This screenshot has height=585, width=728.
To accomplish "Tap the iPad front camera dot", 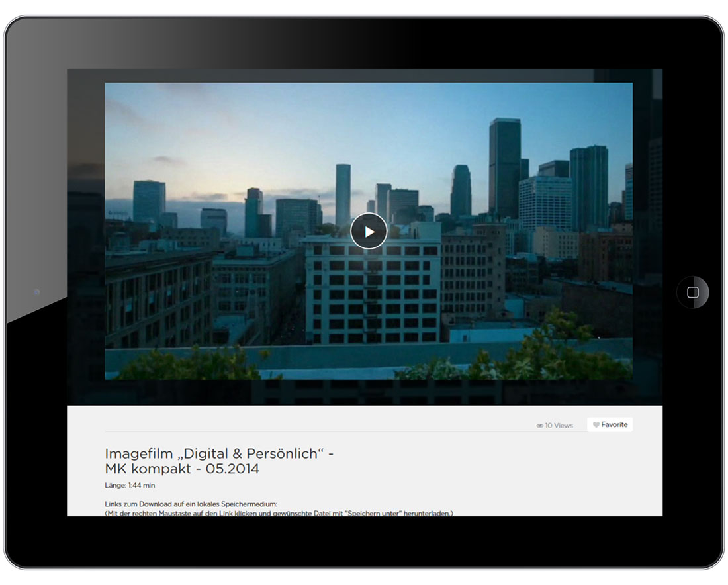I will tap(36, 292).
